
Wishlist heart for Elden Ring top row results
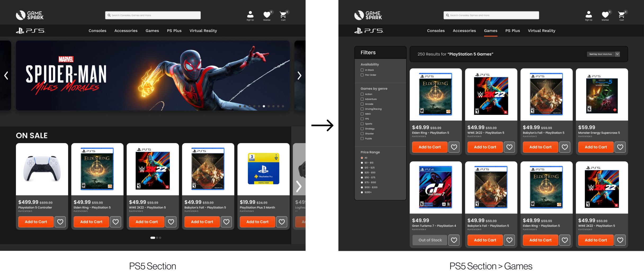pos(454,147)
